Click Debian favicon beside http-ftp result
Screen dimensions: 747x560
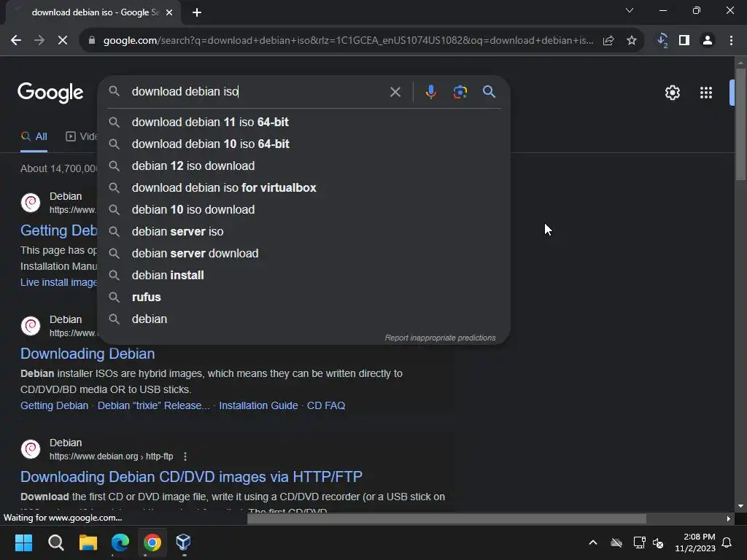pyautogui.click(x=31, y=449)
